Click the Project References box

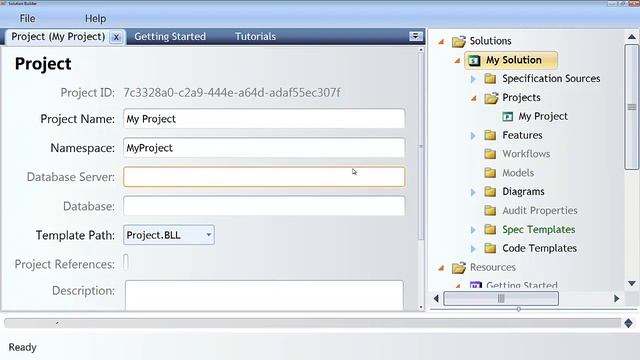click(126, 262)
